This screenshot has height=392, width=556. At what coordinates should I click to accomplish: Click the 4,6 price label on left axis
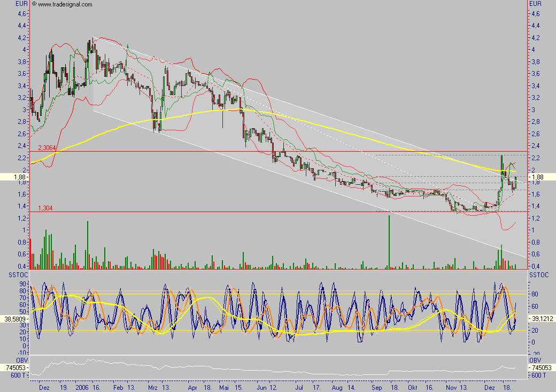coord(21,14)
